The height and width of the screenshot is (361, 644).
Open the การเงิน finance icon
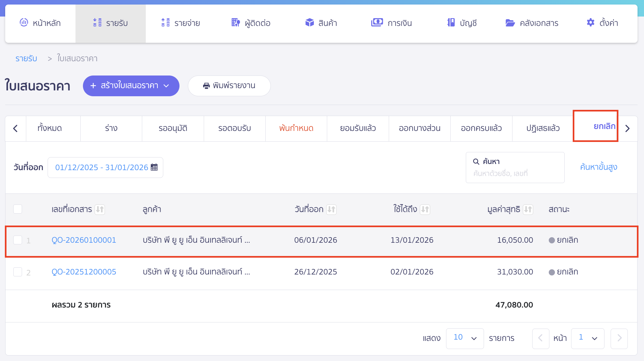tap(377, 23)
